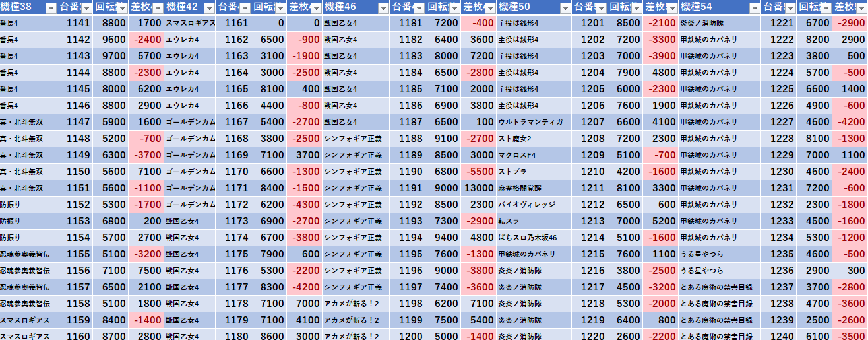Select 防振り name in row 1152
The image size is (868, 340).
click(x=28, y=205)
